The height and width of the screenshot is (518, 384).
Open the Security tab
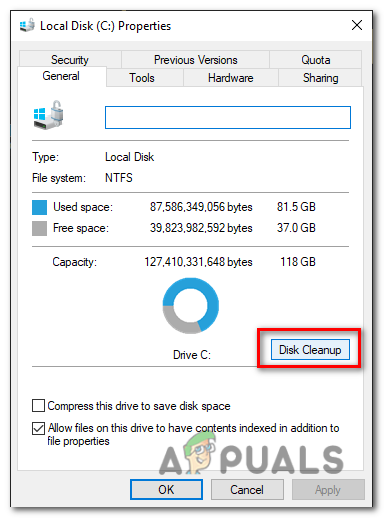click(x=70, y=60)
